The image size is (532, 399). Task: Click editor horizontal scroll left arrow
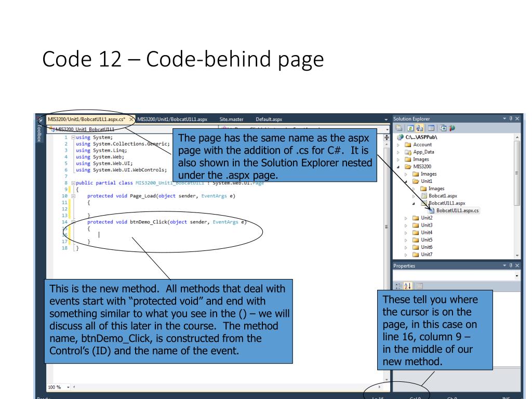74,387
